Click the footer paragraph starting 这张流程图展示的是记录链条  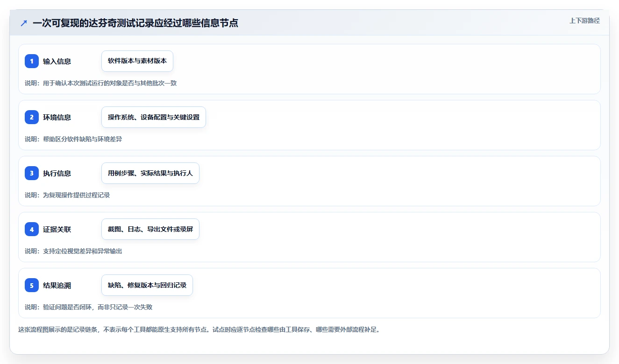(199, 329)
